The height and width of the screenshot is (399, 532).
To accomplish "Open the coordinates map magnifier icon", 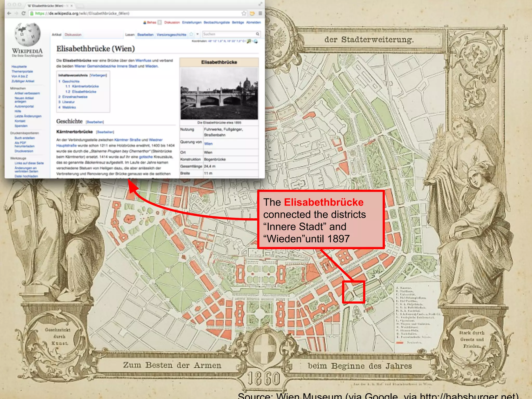I will tap(249, 41).
